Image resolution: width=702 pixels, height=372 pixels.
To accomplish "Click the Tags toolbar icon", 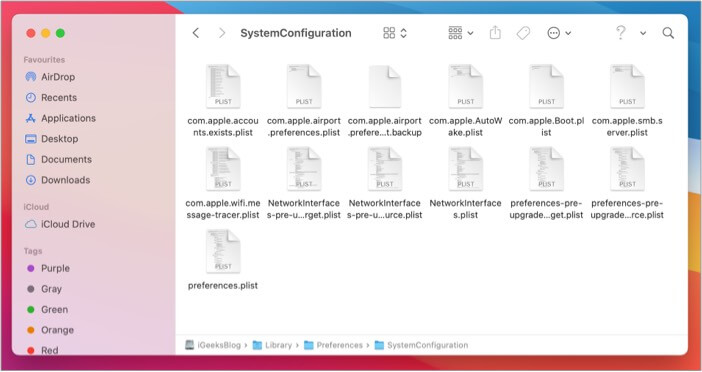I will point(523,33).
